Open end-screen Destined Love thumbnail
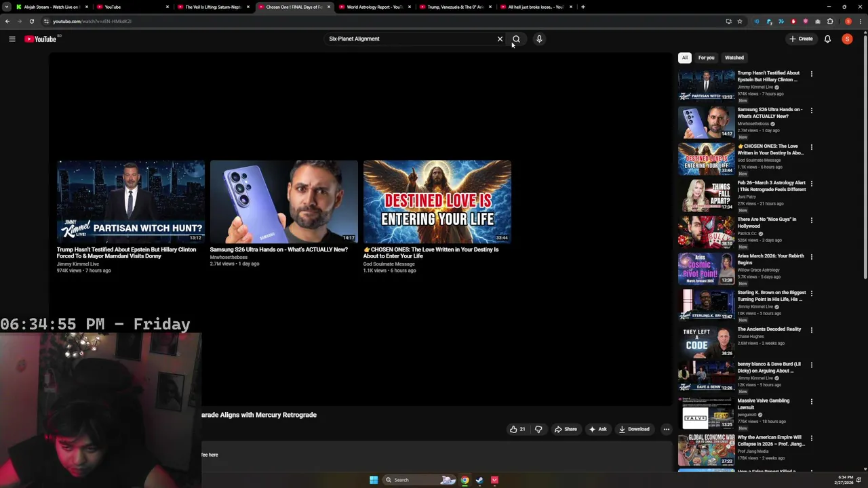Screen dimensions: 868x488 click(x=437, y=201)
